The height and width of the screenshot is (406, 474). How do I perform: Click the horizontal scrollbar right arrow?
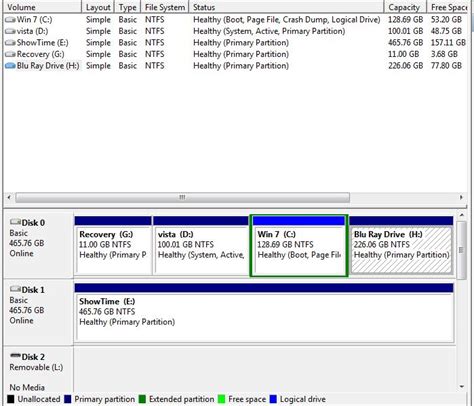(x=461, y=197)
